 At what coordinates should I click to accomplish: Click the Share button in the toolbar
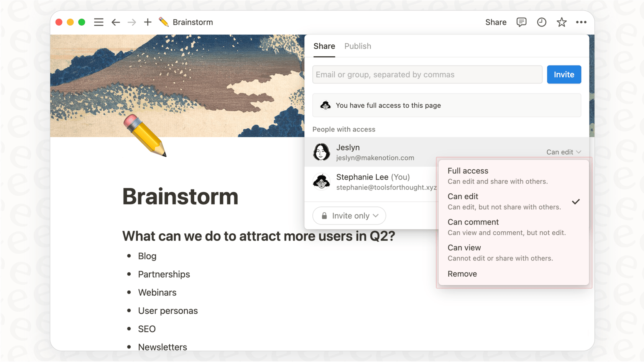click(x=496, y=22)
